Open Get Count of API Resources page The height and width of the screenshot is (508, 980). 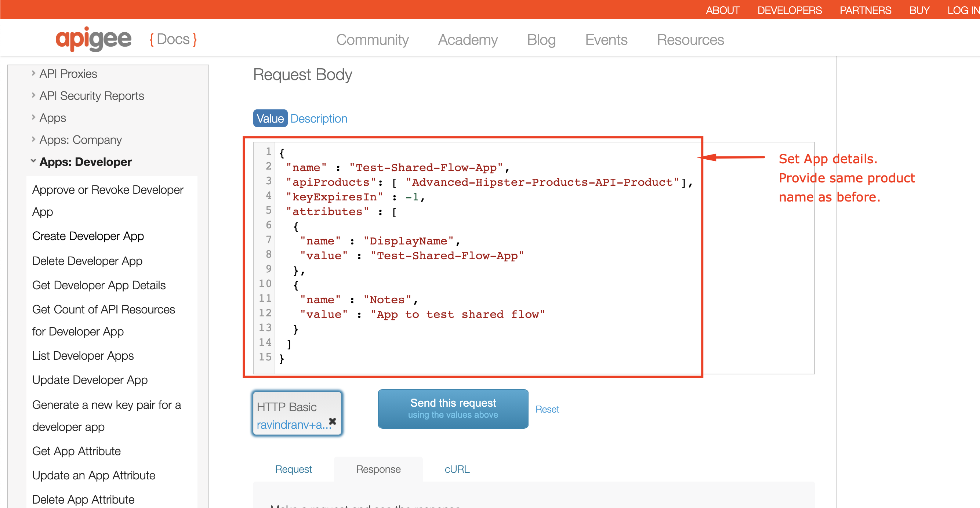(x=104, y=320)
